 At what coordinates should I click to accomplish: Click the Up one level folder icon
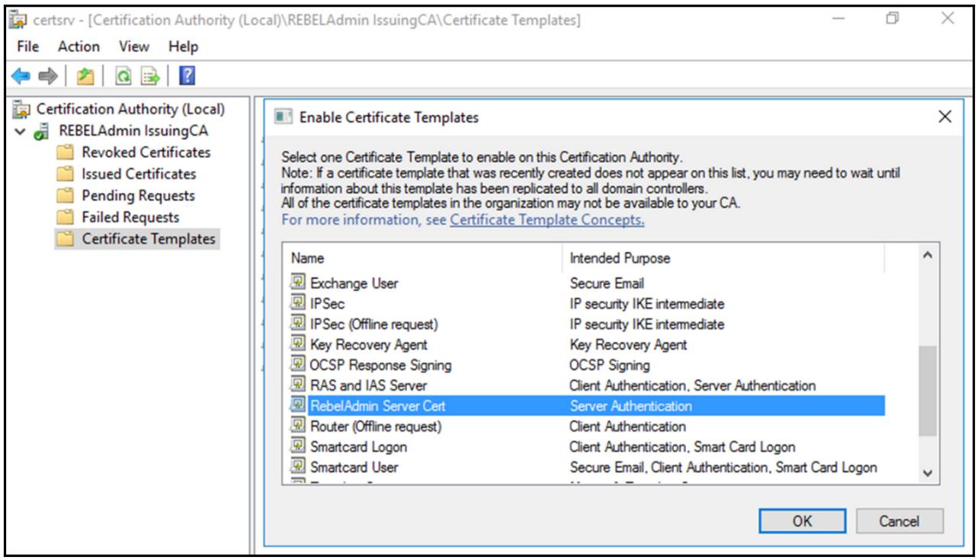click(85, 76)
